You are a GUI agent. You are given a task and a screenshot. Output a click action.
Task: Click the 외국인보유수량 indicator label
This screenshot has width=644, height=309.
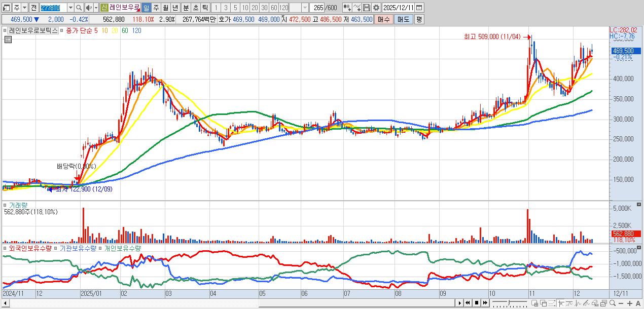tap(30, 248)
